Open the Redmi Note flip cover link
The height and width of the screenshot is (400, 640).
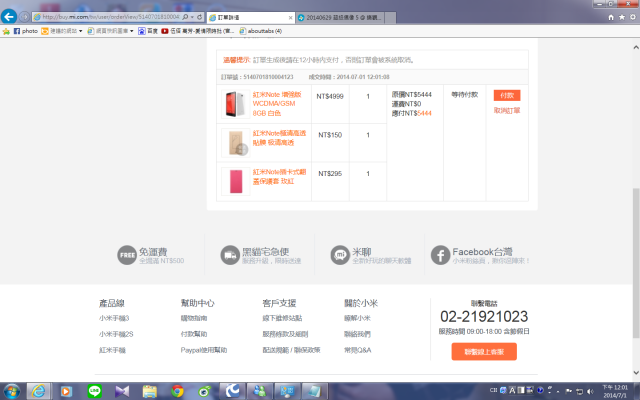pos(279,177)
